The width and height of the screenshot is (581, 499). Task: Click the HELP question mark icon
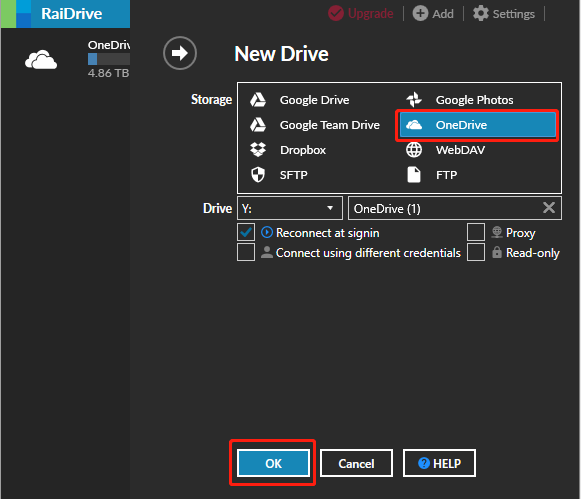click(424, 463)
